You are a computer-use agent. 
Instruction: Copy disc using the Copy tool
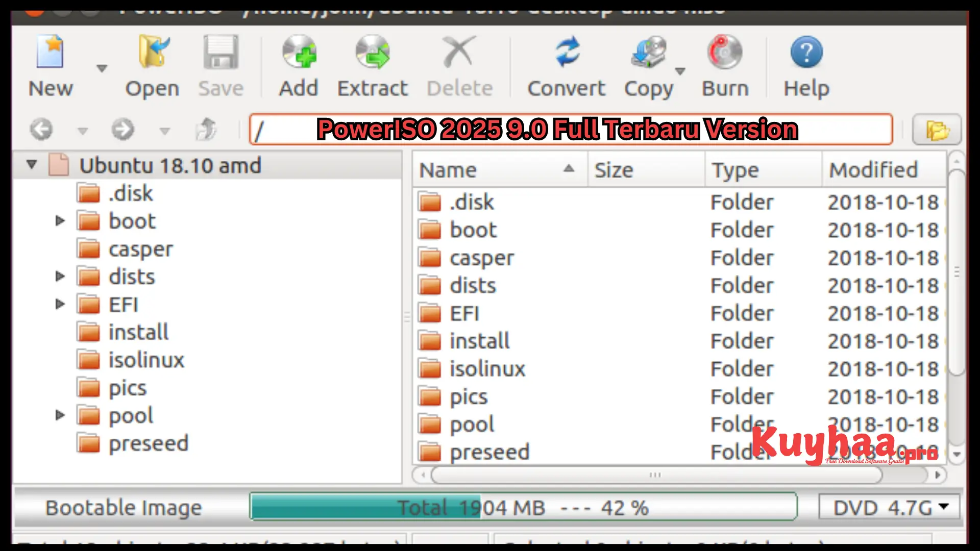tap(648, 65)
